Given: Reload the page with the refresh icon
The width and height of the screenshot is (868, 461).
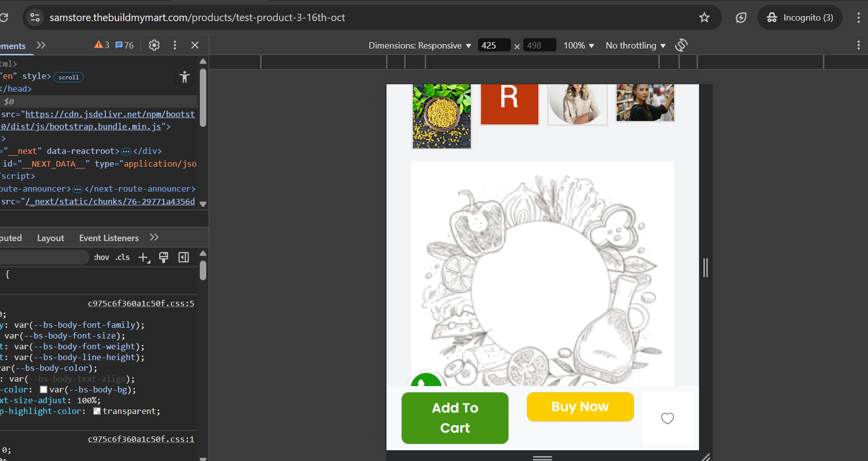Looking at the screenshot, I should click(4, 18).
